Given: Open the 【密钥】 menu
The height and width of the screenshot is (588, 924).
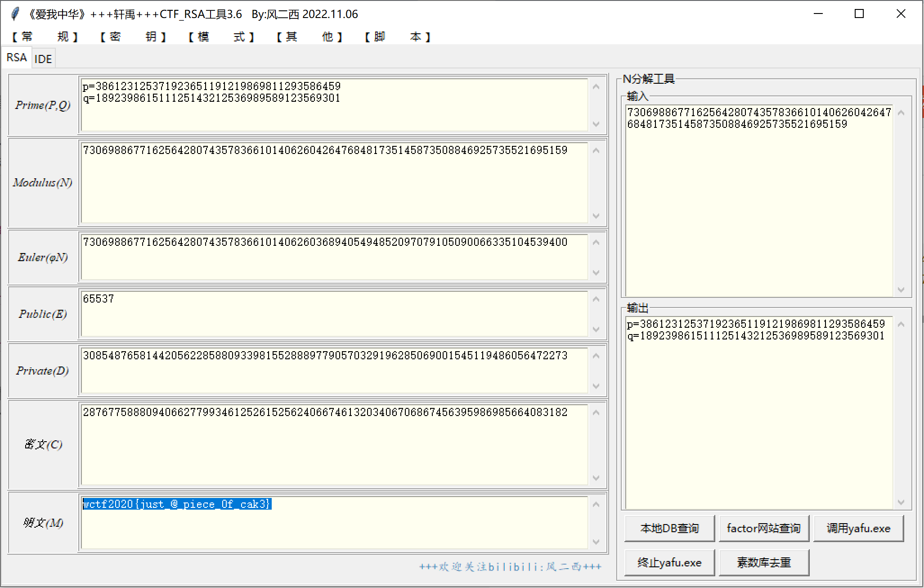Looking at the screenshot, I should [x=133, y=37].
